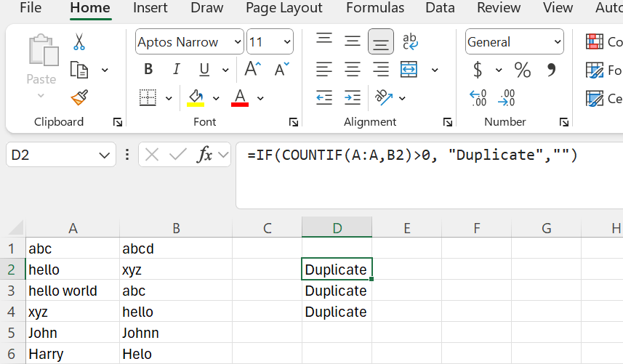Cancel formula entry with X

point(152,155)
